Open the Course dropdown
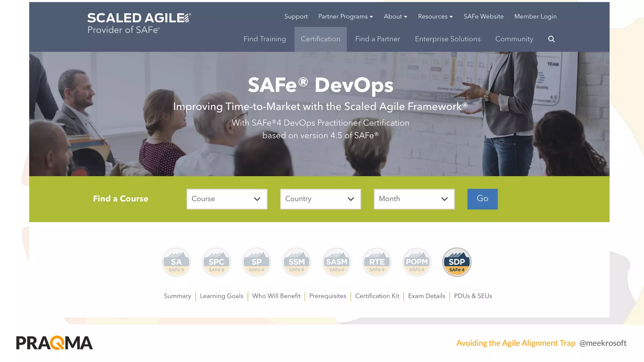Screen dimensions: 644x362 (227, 199)
